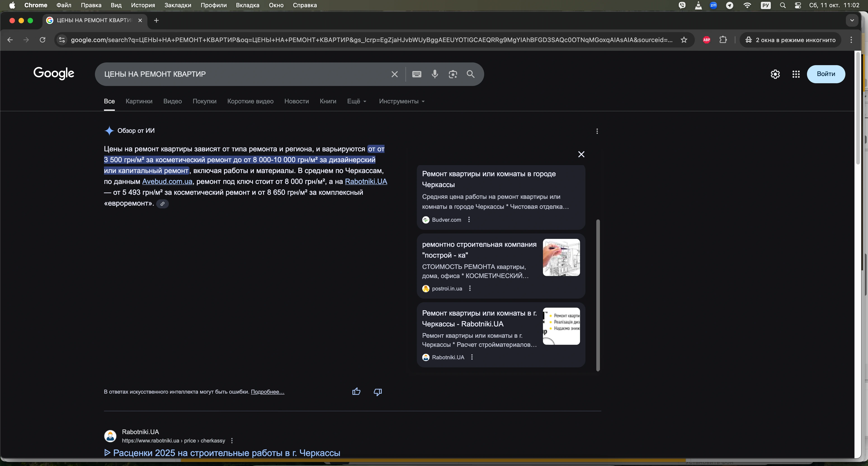Open the on-screen keyboard input tool
This screenshot has height=466, width=868.
(416, 74)
